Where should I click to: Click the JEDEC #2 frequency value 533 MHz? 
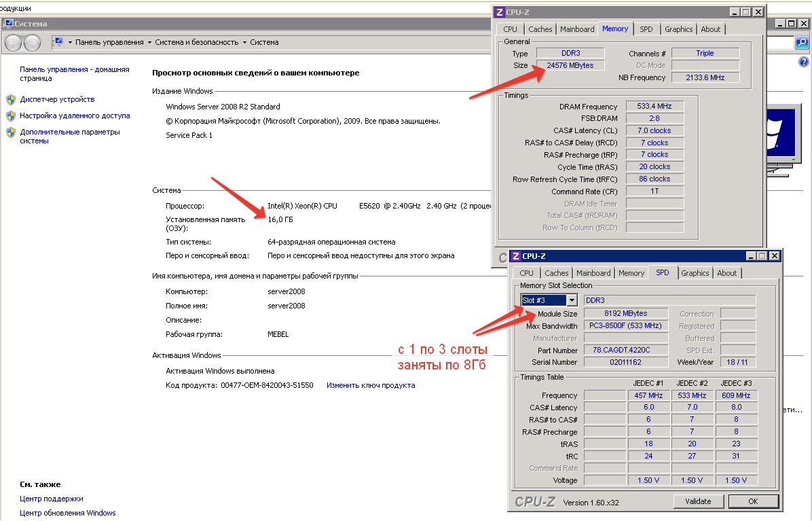(x=693, y=395)
